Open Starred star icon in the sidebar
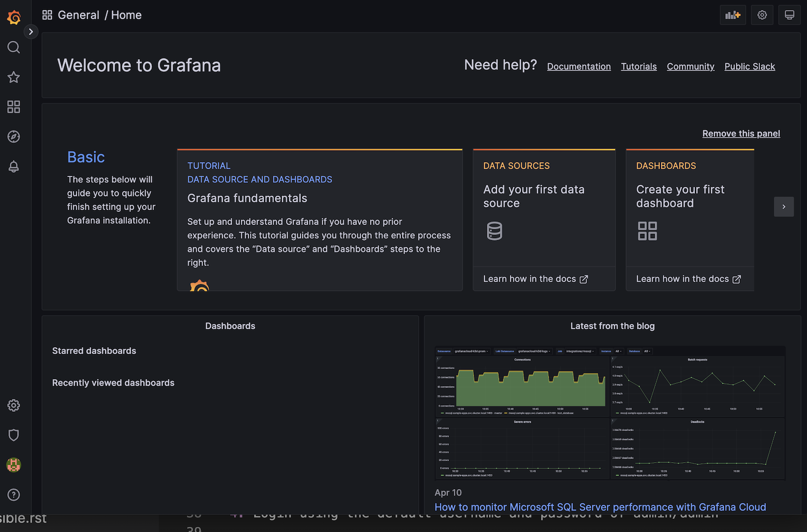Screen dimensions: 807x532 click(14, 77)
